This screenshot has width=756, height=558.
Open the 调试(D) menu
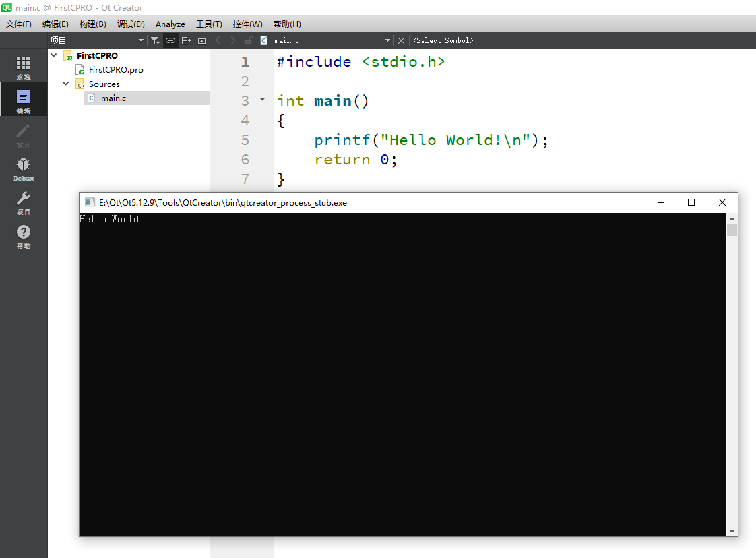131,24
